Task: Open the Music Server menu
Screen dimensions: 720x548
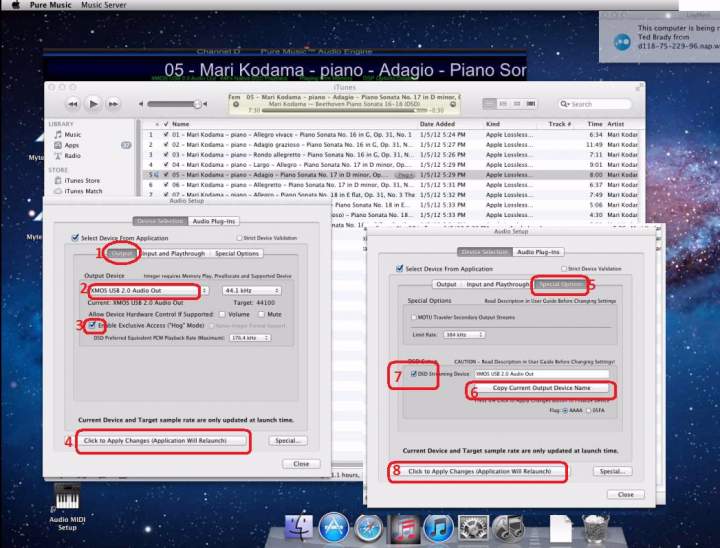Action: pos(103,5)
